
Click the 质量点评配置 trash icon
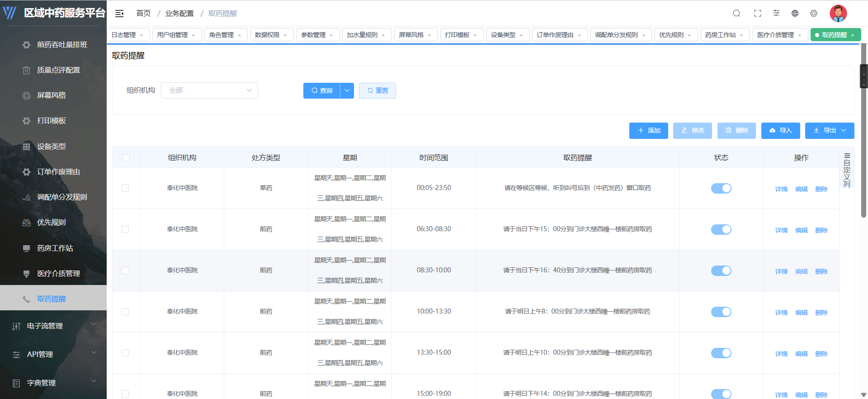point(27,70)
